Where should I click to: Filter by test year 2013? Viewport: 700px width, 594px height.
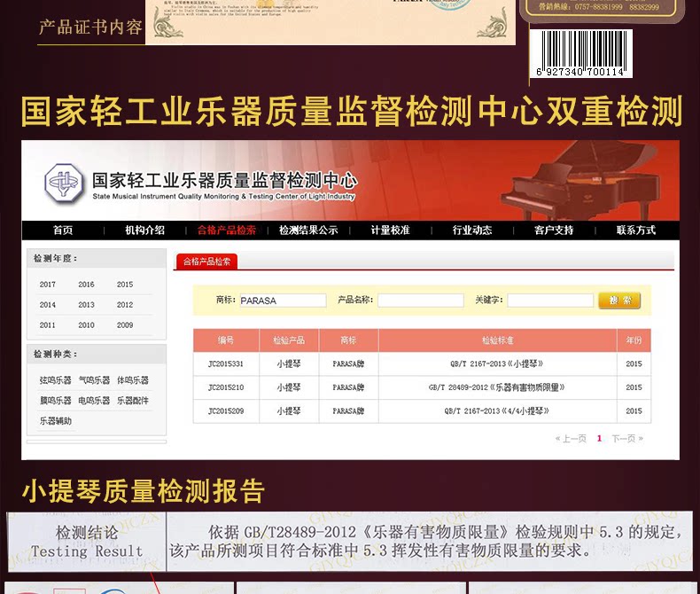[86, 305]
